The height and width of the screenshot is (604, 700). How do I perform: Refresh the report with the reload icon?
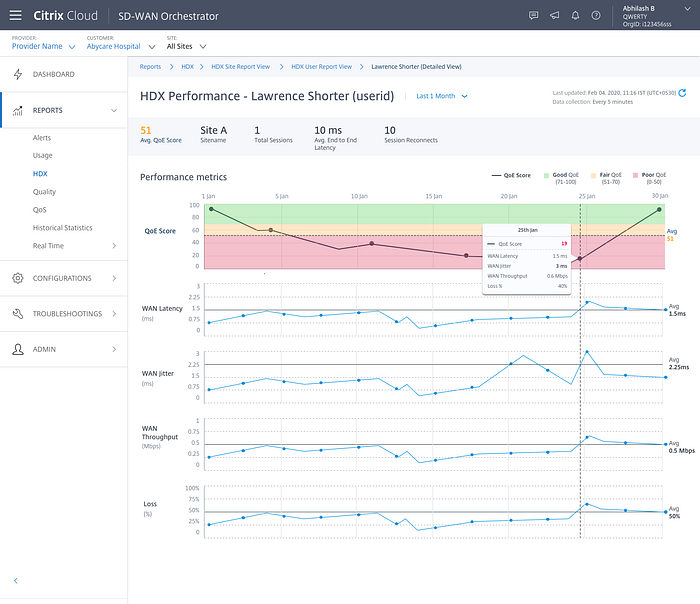pos(682,93)
